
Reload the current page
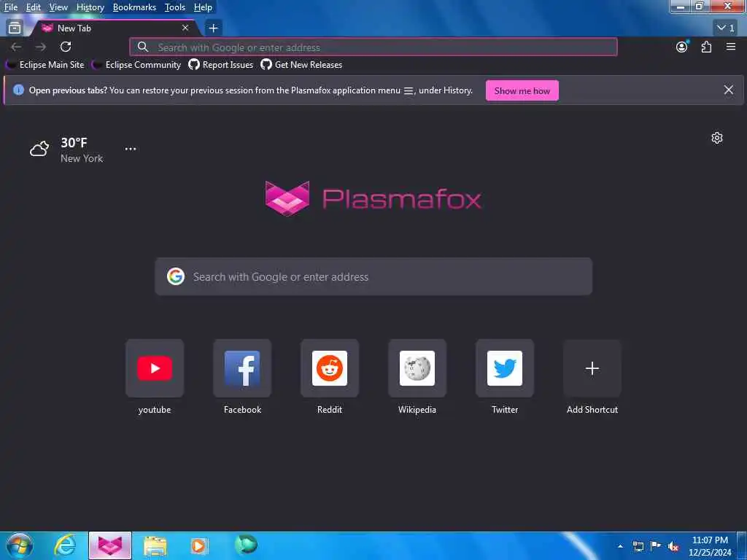coord(66,47)
